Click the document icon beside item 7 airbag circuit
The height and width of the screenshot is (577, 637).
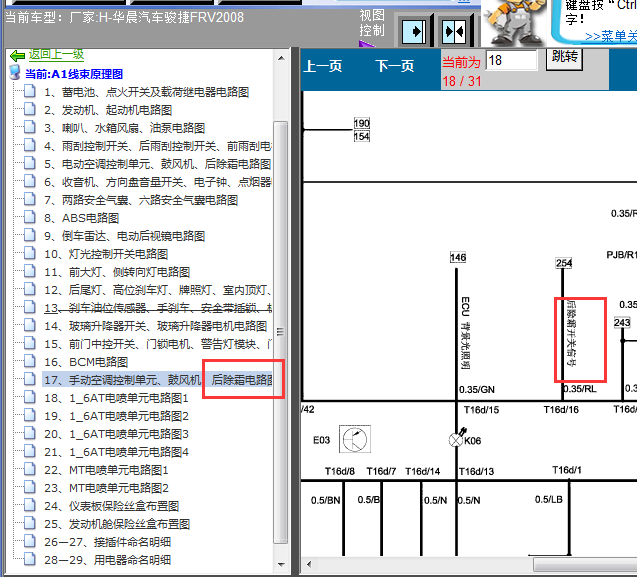29,199
